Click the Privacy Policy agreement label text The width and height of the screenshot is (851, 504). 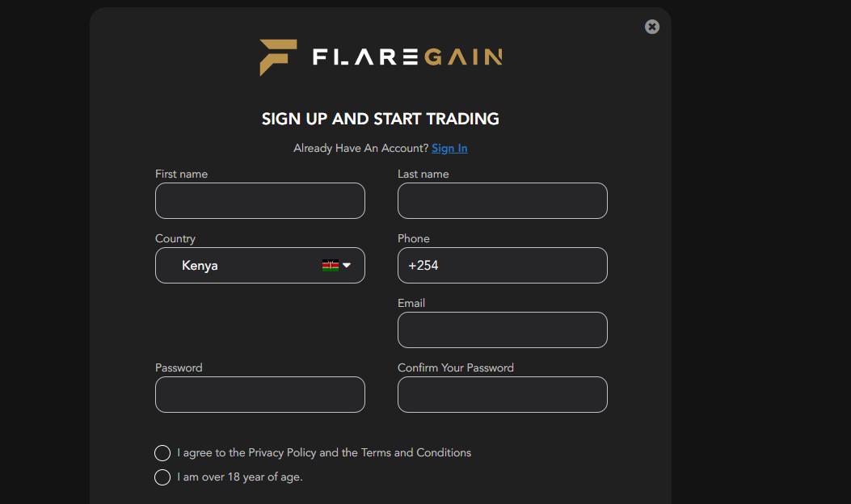[324, 453]
